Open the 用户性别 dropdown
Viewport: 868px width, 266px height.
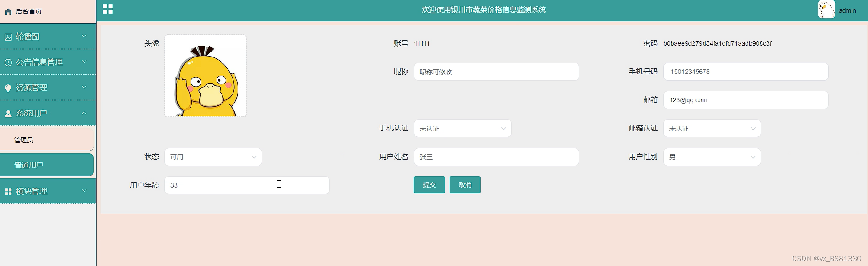click(x=712, y=157)
